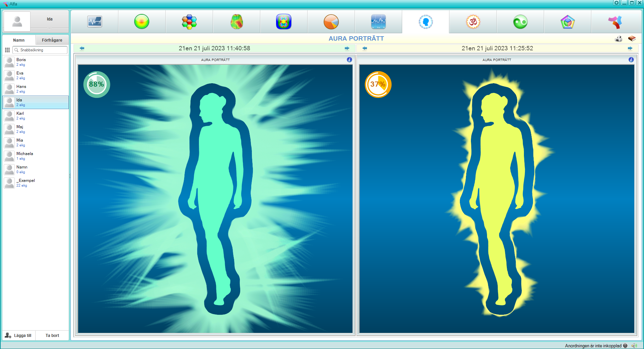This screenshot has width=644, height=349.
Task: Select Boris in the patient list
Action: pyautogui.click(x=36, y=62)
